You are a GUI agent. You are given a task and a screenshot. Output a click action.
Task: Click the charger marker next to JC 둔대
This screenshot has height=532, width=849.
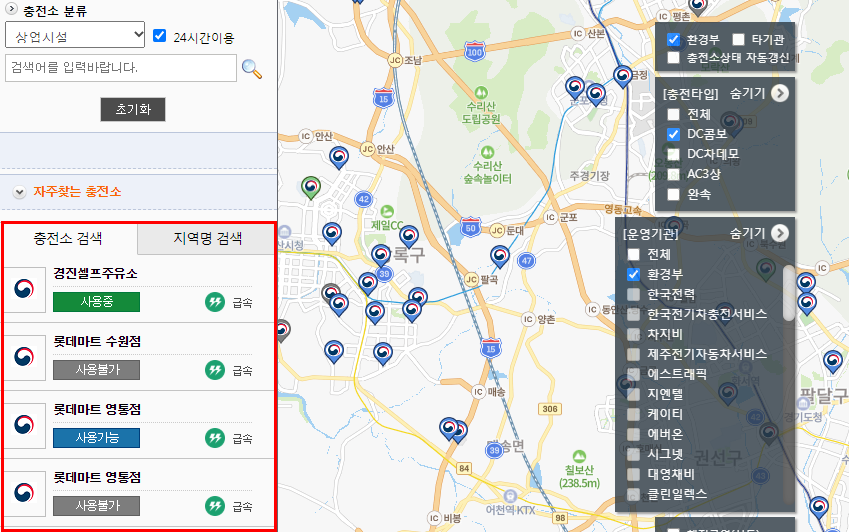pyautogui.click(x=500, y=257)
